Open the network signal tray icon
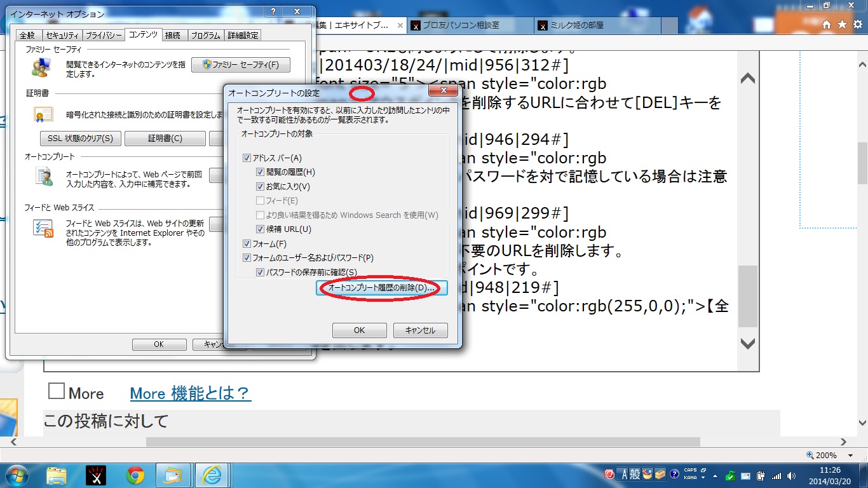The height and width of the screenshot is (488, 868). 776,475
